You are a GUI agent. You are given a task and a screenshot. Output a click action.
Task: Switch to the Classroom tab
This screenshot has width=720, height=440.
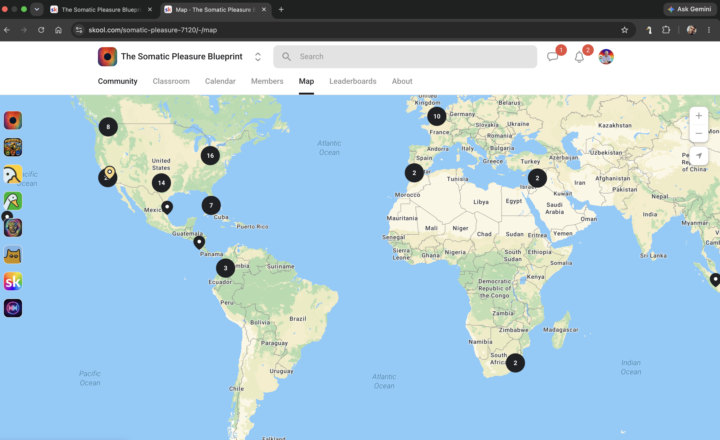tap(171, 81)
